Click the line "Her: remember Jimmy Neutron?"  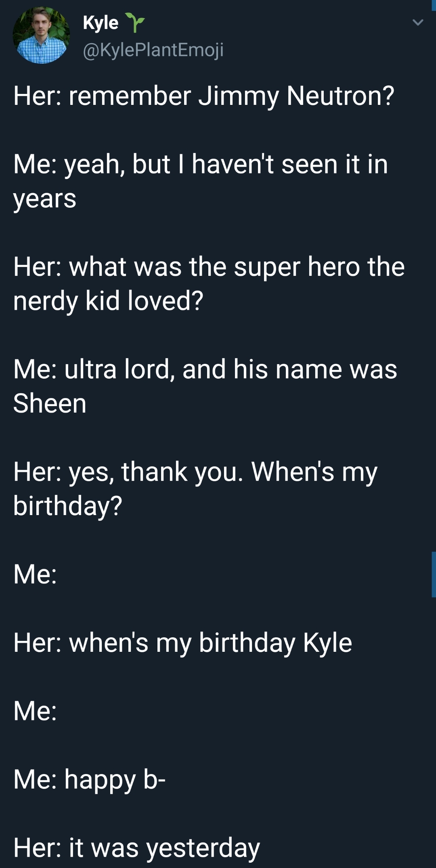(203, 96)
